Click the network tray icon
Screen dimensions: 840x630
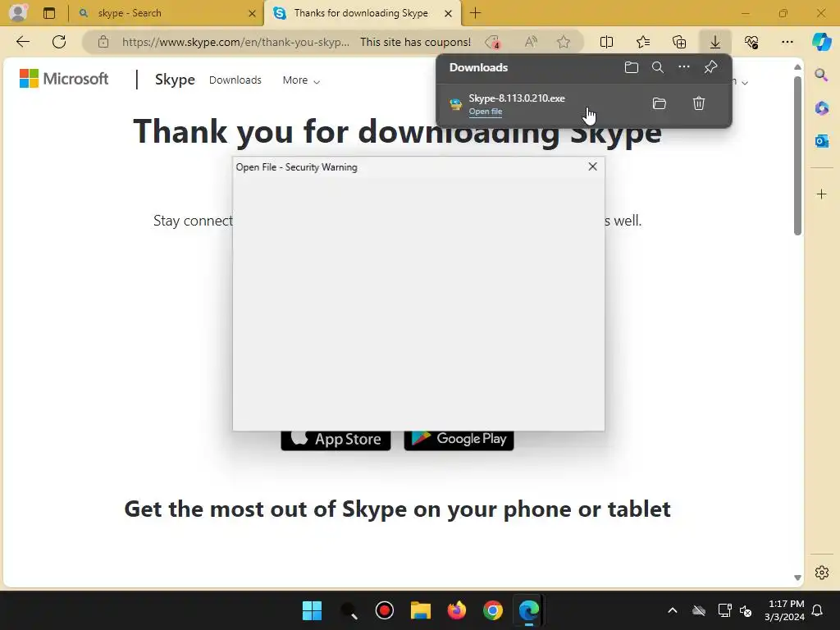[724, 610]
